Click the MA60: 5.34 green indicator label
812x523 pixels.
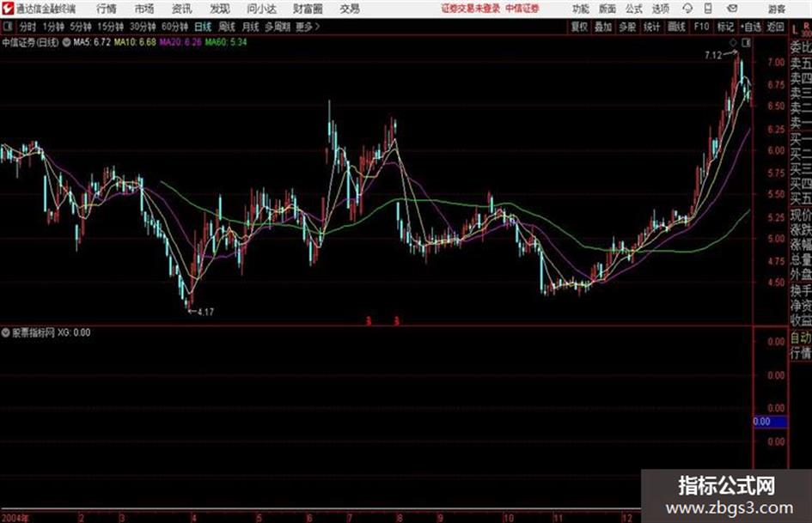click(x=226, y=42)
